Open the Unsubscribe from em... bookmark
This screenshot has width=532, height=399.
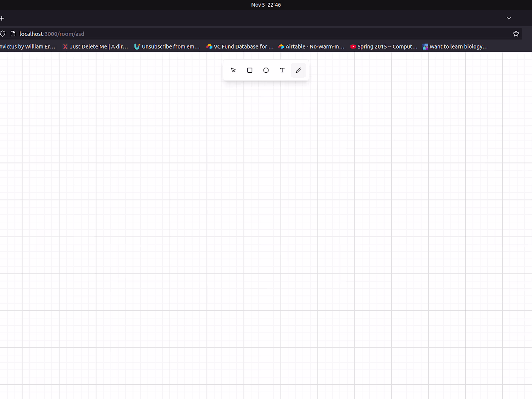pos(167,46)
